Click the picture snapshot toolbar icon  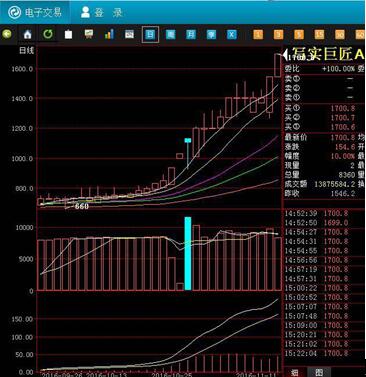[129, 34]
